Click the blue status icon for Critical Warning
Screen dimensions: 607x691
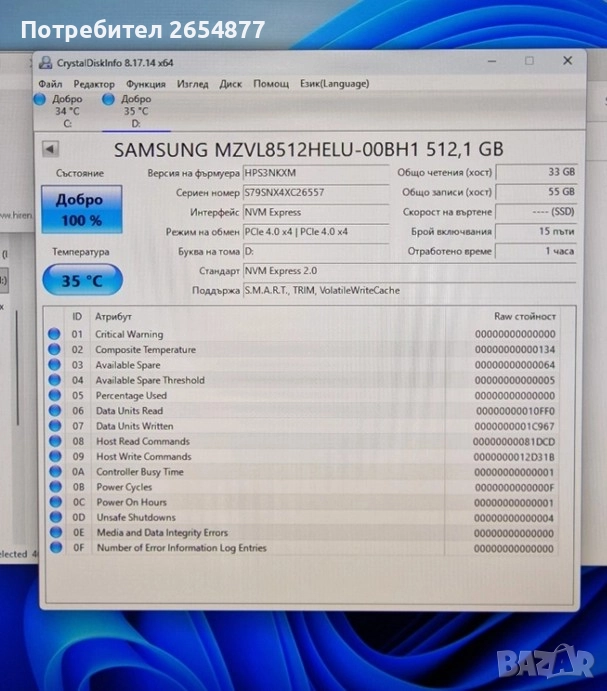point(54,334)
